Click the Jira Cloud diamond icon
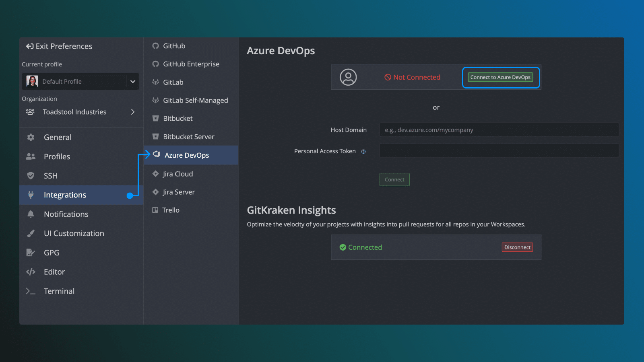 click(x=155, y=174)
